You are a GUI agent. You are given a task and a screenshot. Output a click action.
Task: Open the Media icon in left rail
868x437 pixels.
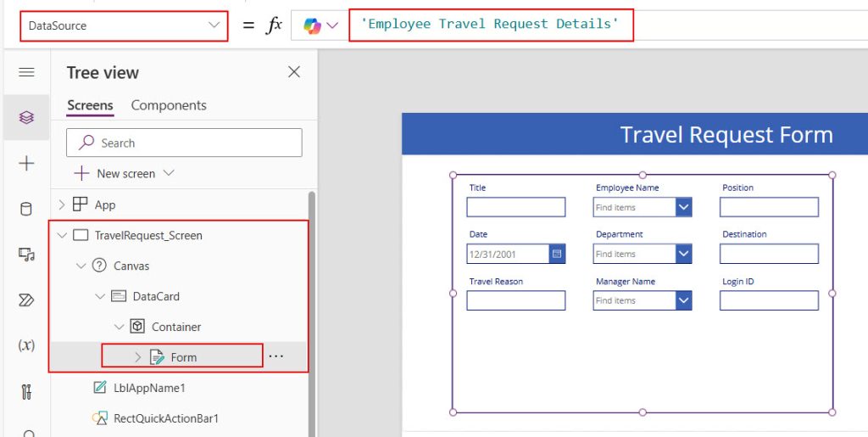coord(26,255)
